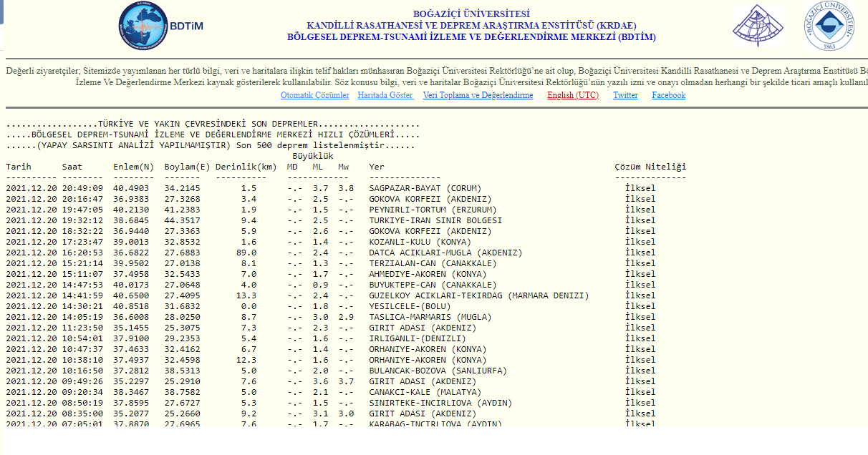Click GUZELKOY ACIKLARI-TEKIRDAG (MARMARA DENIZI) entry
Image resolution: width=868 pixels, height=455 pixels.
click(x=478, y=295)
